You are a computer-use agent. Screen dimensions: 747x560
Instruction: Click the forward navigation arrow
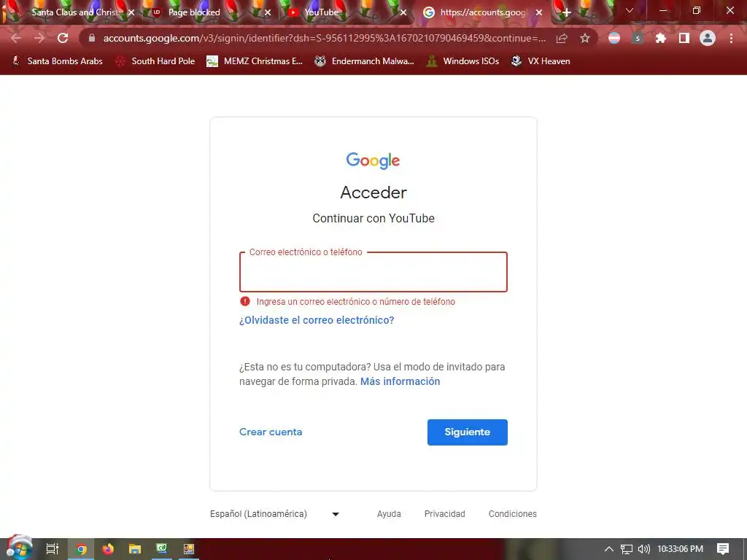[x=39, y=38]
